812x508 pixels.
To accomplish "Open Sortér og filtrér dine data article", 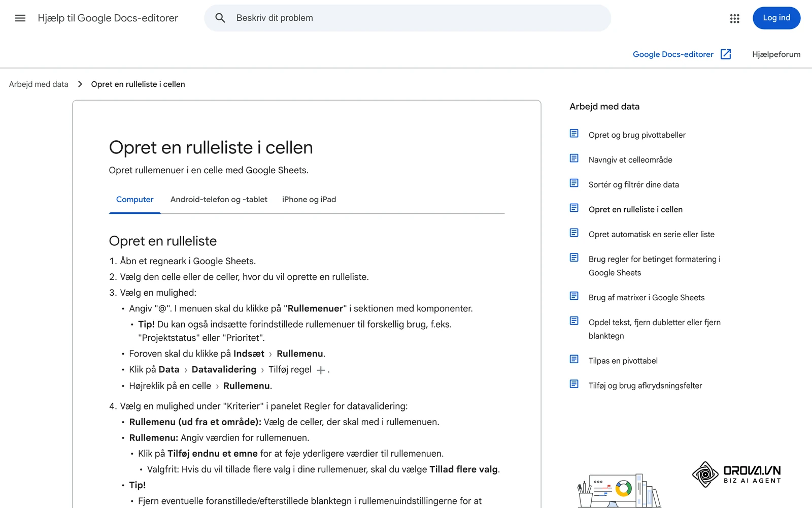I will tap(634, 185).
